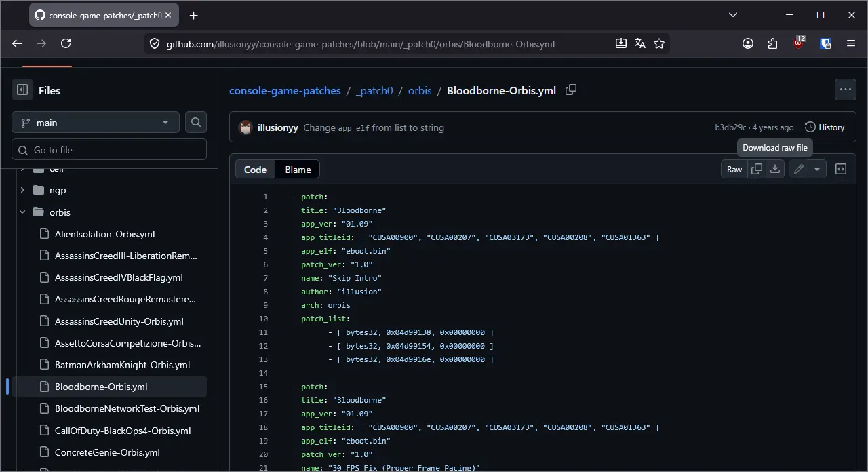Translate this page icon
This screenshot has height=472, width=868.
pyautogui.click(x=640, y=43)
